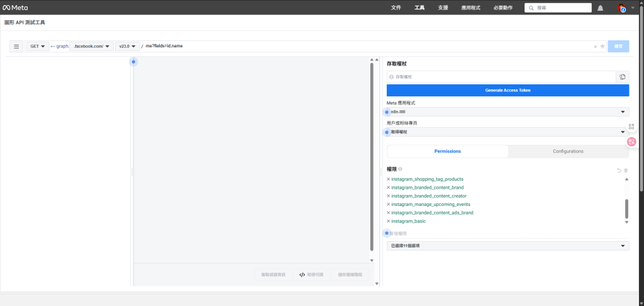644x306 pixels.
Task: Open the GET method dropdown
Action: tap(38, 47)
